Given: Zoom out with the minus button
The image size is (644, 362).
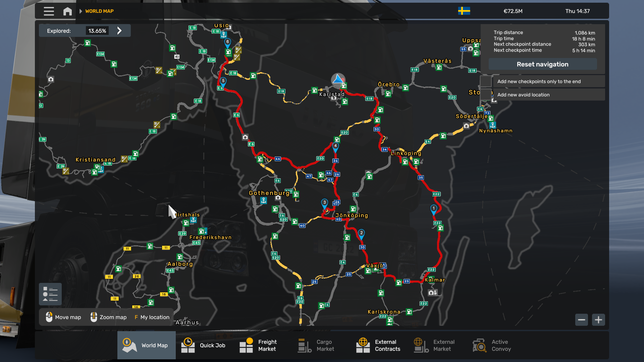Looking at the screenshot, I should click(582, 320).
